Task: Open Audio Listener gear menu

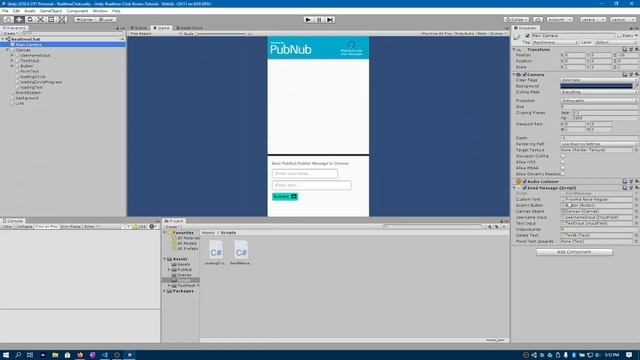Action: click(x=636, y=181)
